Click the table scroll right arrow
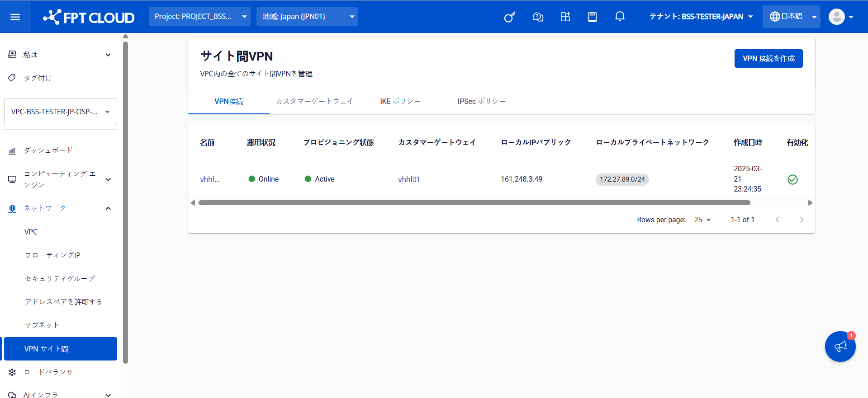Viewport: 868px width, 398px height. (810, 203)
